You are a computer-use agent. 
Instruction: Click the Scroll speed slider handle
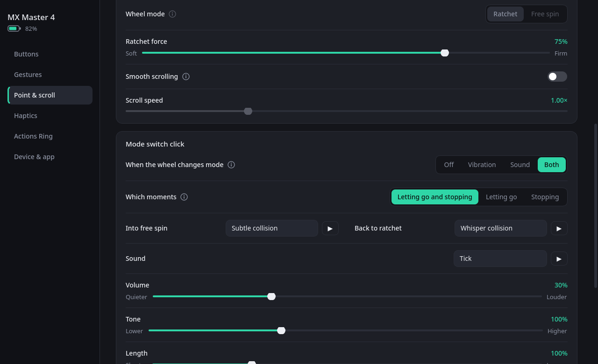[x=248, y=111]
